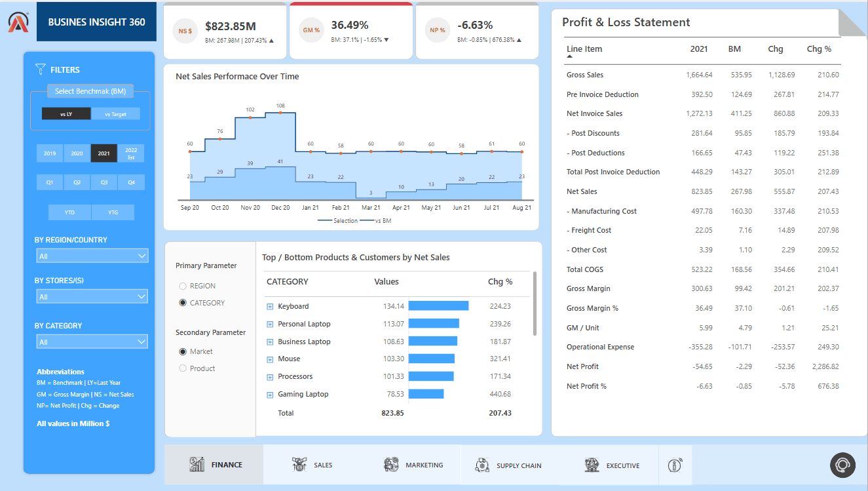Screen dimensions: 868x491
Task: Click the GM % badge on Gross Margin card
Action: click(311, 30)
